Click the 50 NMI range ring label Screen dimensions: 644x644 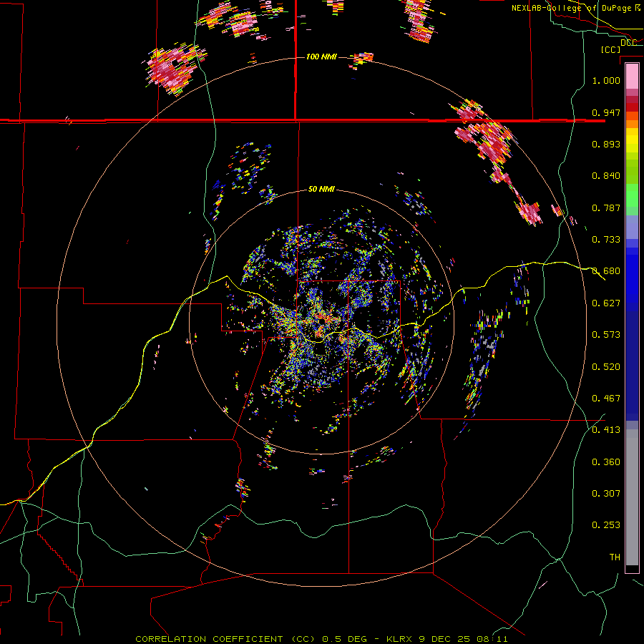321,189
